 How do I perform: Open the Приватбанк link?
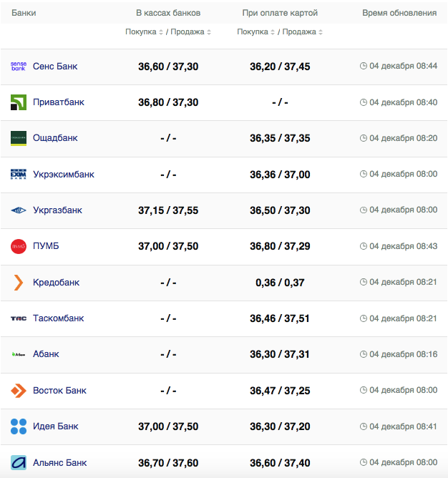59,102
